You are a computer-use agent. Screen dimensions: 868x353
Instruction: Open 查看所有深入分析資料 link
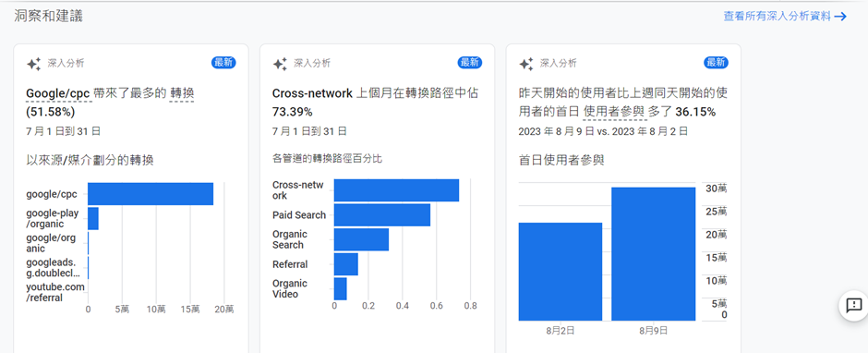tap(785, 16)
